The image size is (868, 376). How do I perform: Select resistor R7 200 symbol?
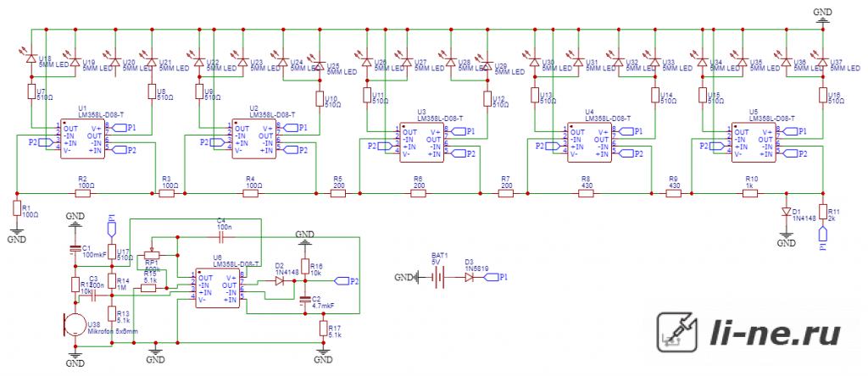coord(505,193)
